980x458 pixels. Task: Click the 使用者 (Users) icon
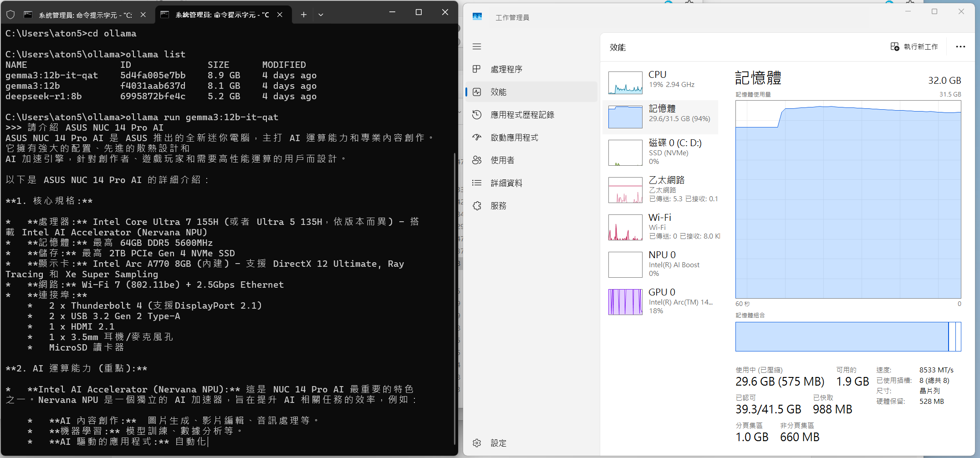coord(477,160)
